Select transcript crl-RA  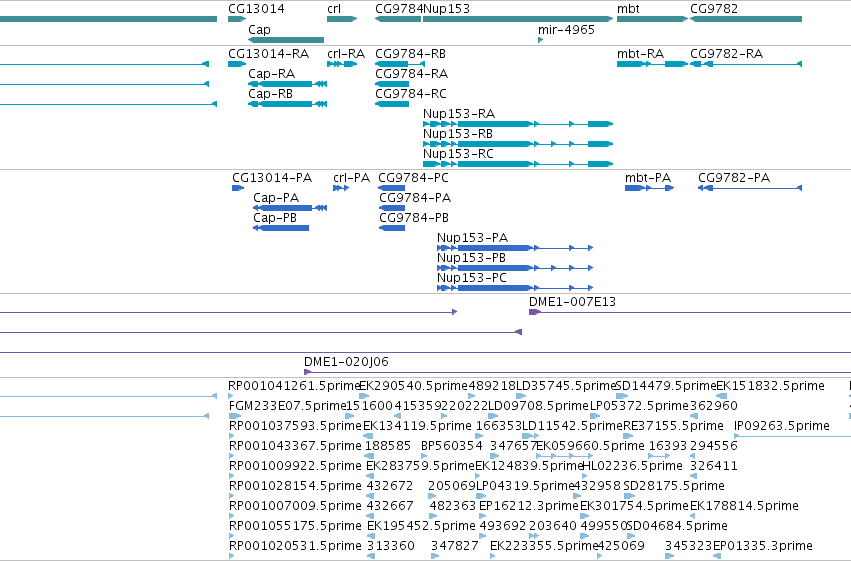(346, 54)
